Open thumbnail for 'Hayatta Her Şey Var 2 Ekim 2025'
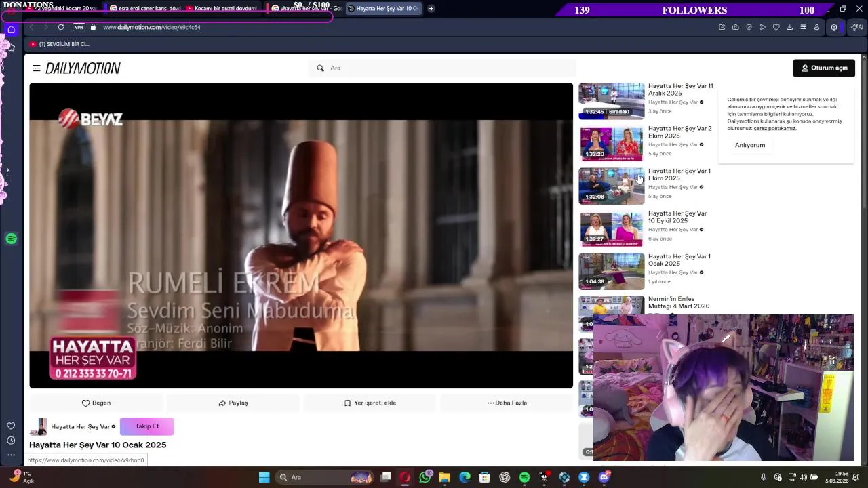 [x=611, y=143]
